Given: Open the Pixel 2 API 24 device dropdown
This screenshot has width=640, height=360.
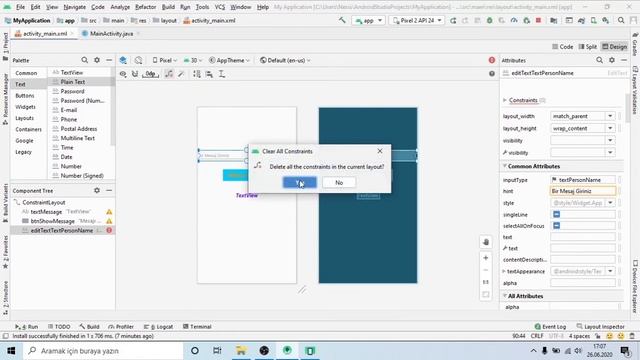Looking at the screenshot, I should pos(417,20).
